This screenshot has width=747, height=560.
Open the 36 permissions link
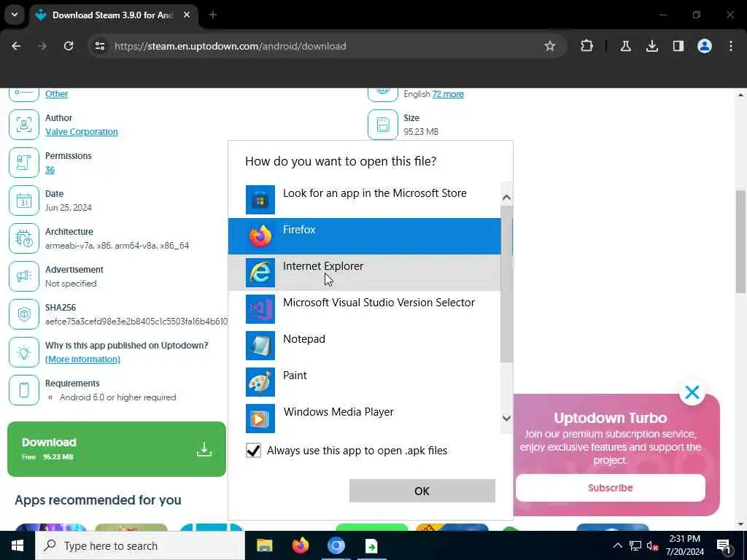50,169
